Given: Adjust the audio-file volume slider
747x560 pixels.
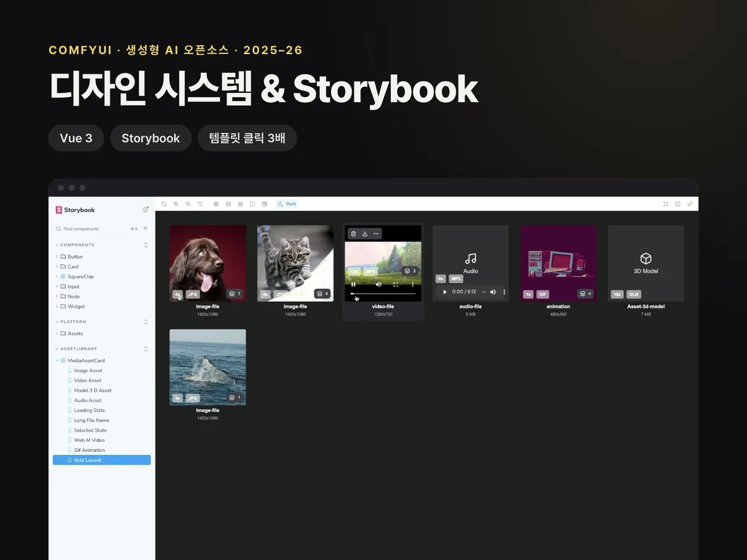Looking at the screenshot, I should (x=484, y=292).
